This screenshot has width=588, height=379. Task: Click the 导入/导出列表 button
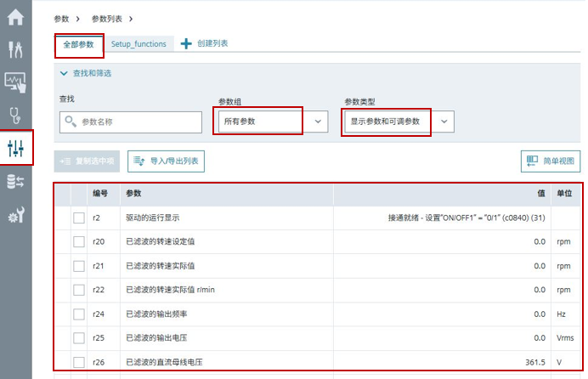click(166, 160)
